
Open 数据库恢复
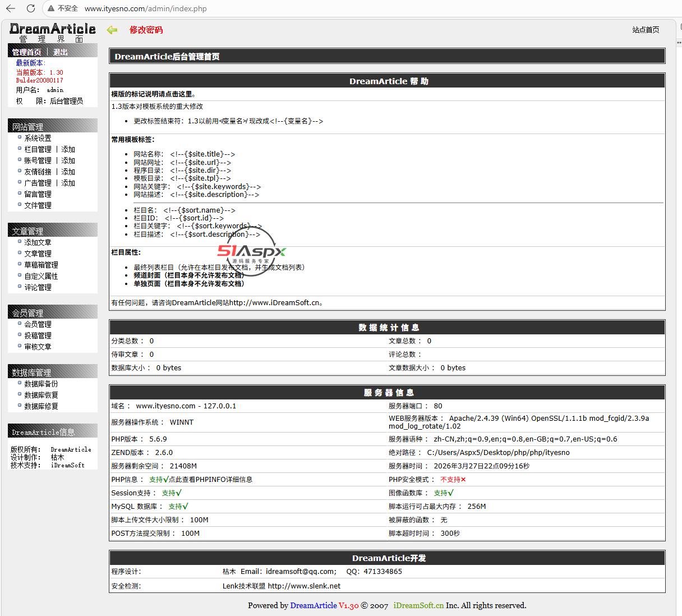tap(41, 395)
